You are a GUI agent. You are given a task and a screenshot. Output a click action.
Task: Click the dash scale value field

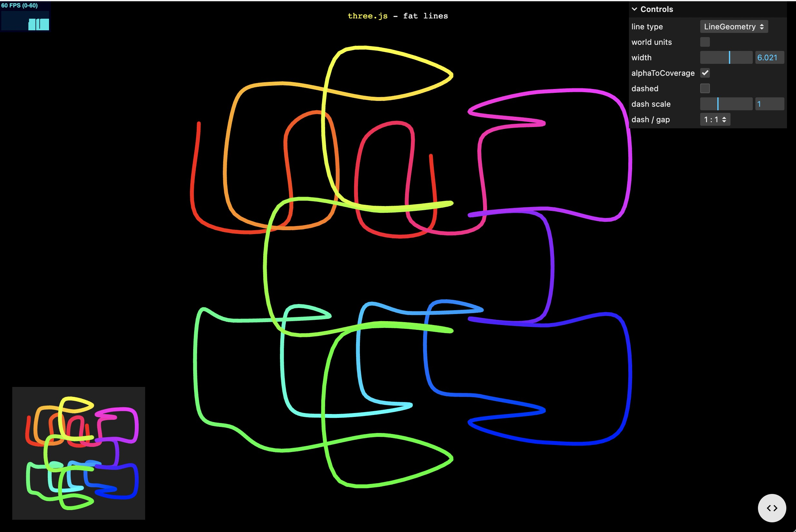pyautogui.click(x=769, y=104)
